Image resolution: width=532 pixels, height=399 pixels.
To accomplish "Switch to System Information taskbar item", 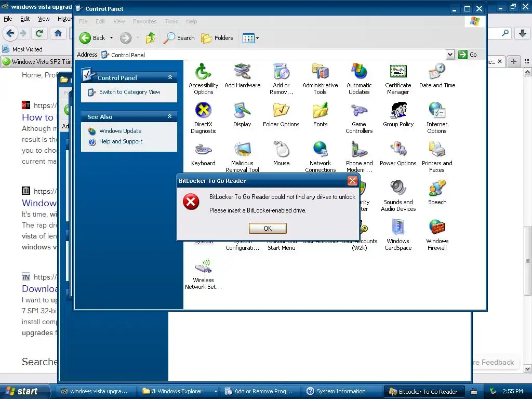I will 341,391.
